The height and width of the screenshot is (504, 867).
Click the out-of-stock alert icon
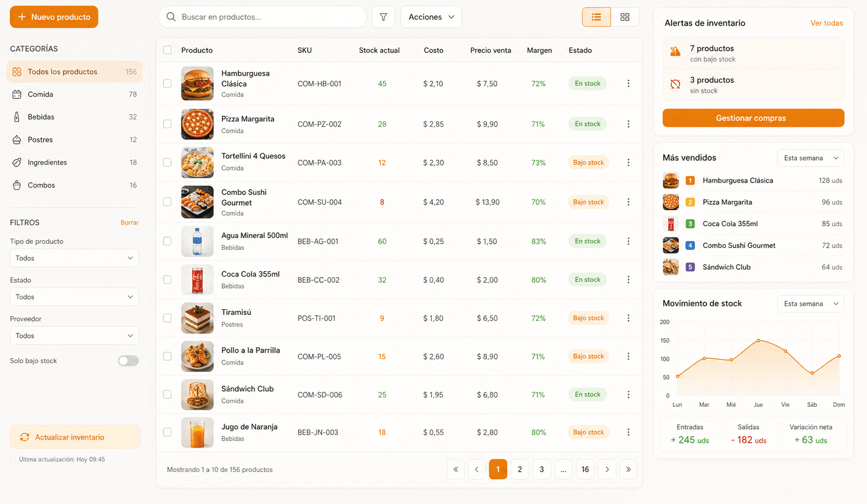pos(676,84)
